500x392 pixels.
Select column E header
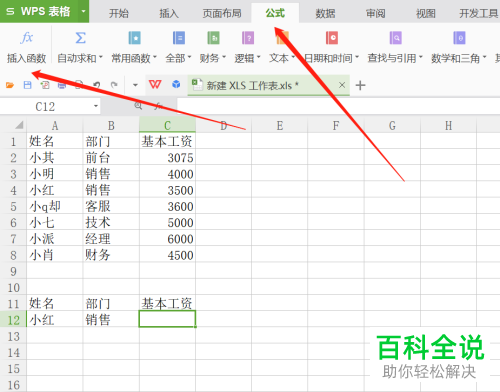tap(280, 125)
